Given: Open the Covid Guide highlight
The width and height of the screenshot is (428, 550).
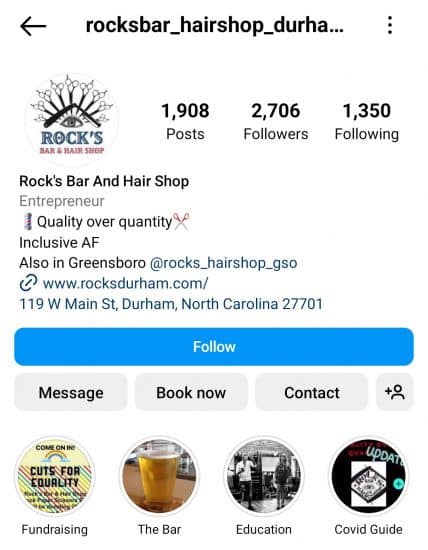Looking at the screenshot, I should [x=368, y=476].
